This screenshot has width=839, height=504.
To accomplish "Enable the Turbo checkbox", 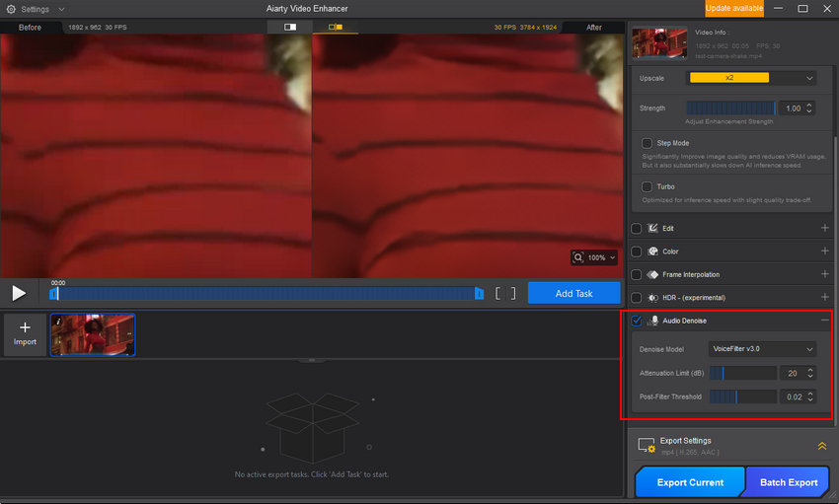I will coord(647,186).
